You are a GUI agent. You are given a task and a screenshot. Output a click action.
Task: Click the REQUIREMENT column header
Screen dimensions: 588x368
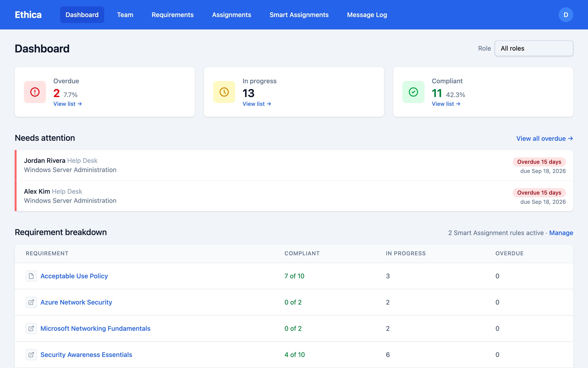click(x=47, y=253)
